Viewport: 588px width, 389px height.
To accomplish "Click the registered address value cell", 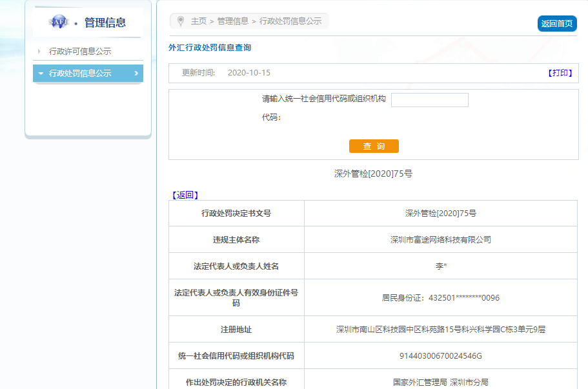I will click(x=441, y=330).
